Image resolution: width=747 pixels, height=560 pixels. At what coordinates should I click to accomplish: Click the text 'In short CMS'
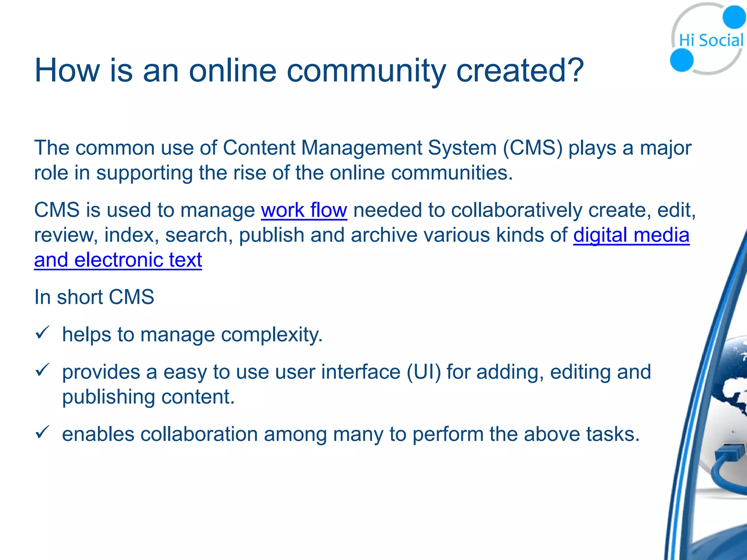pos(94,297)
